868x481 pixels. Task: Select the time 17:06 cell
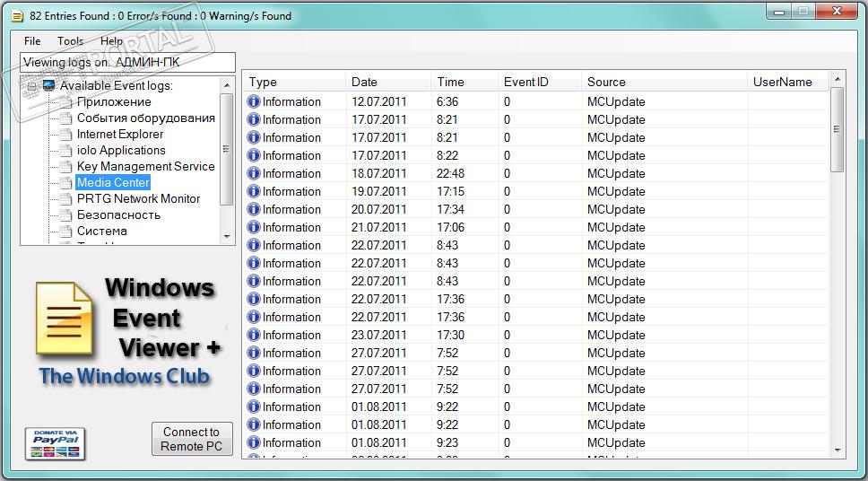pos(451,227)
